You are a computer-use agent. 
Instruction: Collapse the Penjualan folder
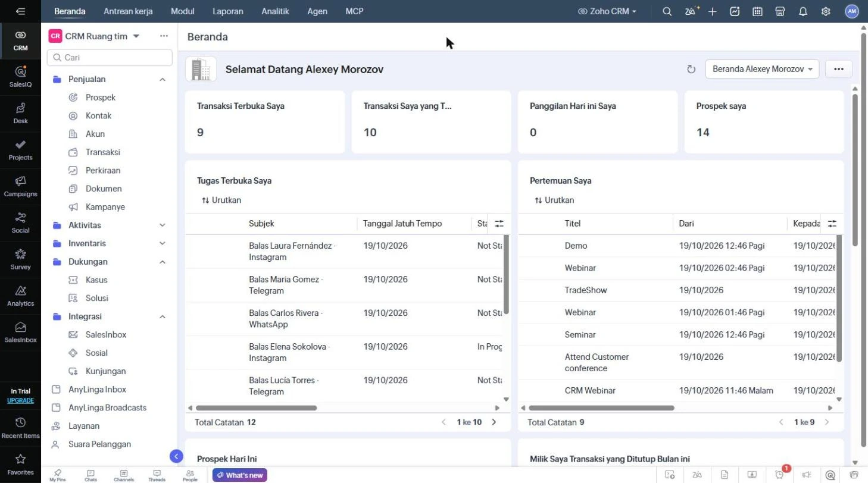tap(163, 79)
